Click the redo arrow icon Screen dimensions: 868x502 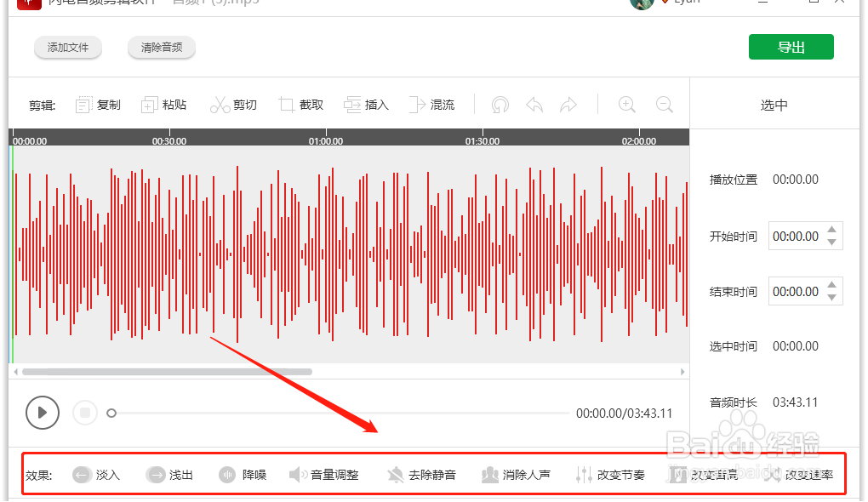coord(568,105)
